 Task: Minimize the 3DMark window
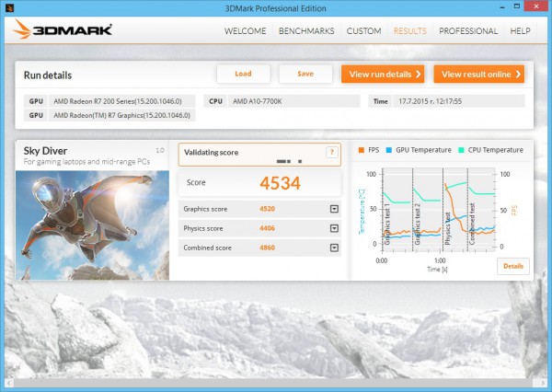pyautogui.click(x=502, y=6)
